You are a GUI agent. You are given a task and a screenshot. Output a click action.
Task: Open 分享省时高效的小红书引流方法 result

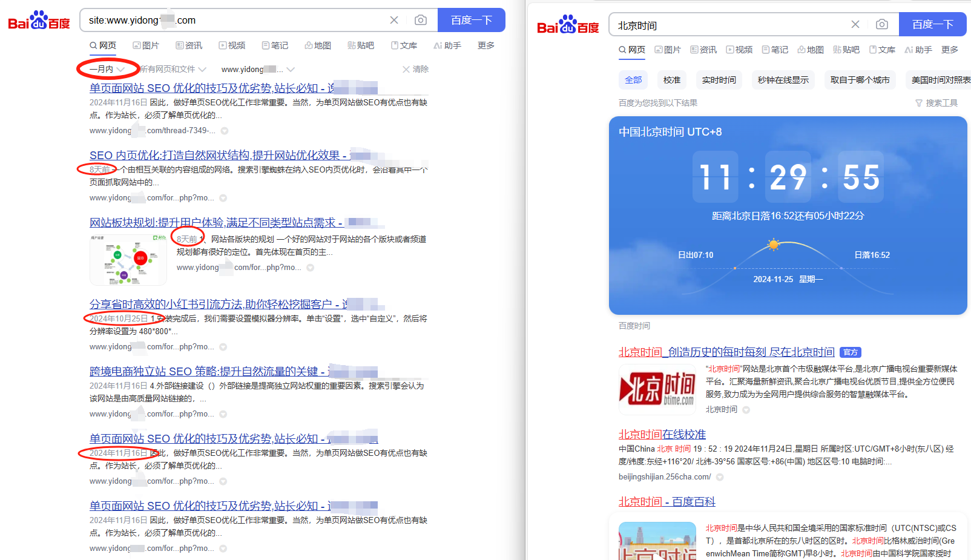237,305
